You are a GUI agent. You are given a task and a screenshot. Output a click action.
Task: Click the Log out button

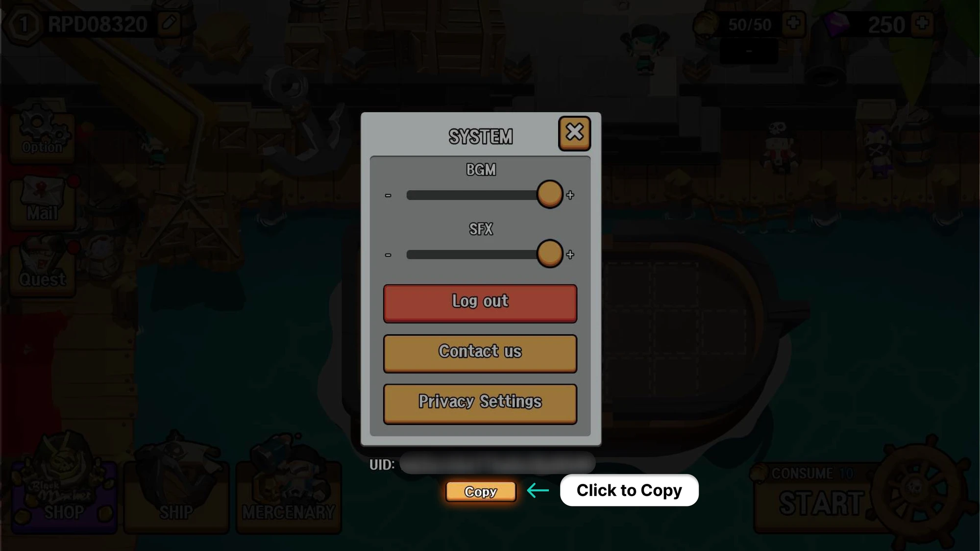(480, 302)
